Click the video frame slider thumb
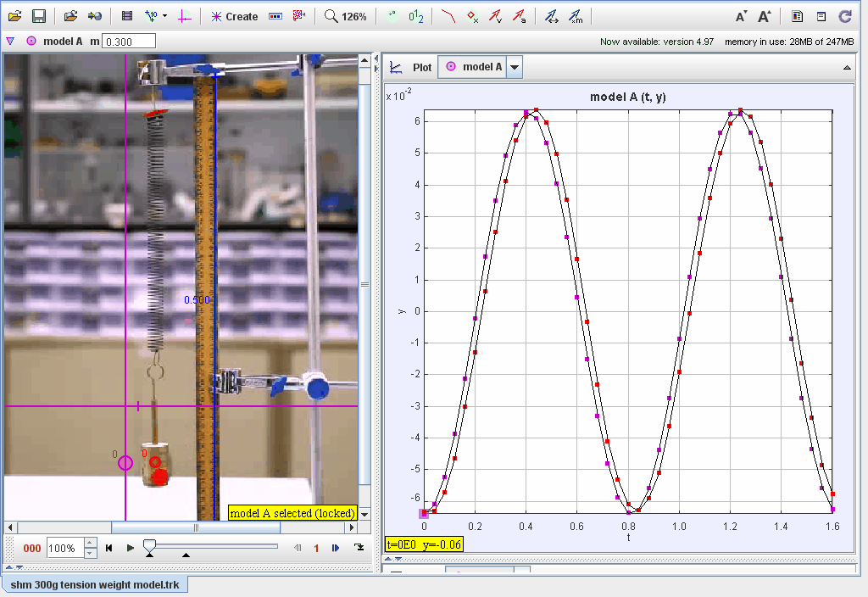The width and height of the screenshot is (868, 597). [149, 545]
